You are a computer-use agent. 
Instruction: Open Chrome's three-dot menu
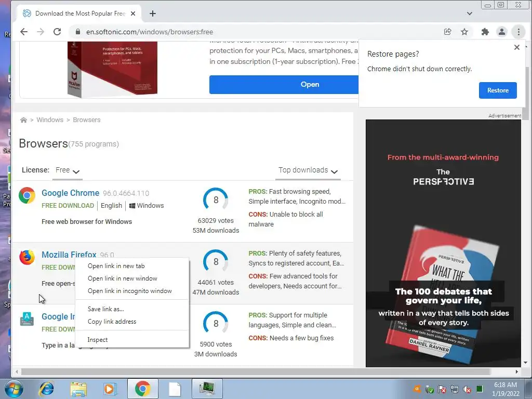[x=518, y=32]
